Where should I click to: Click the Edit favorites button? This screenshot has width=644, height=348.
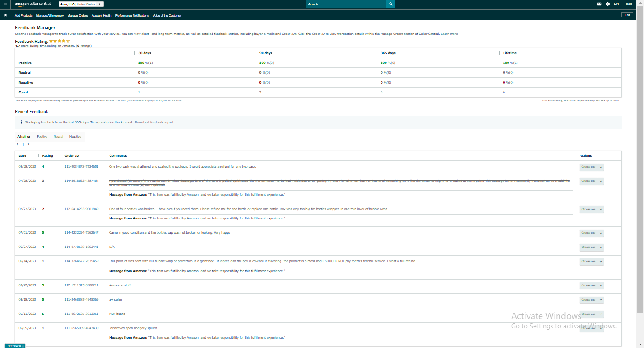point(627,15)
